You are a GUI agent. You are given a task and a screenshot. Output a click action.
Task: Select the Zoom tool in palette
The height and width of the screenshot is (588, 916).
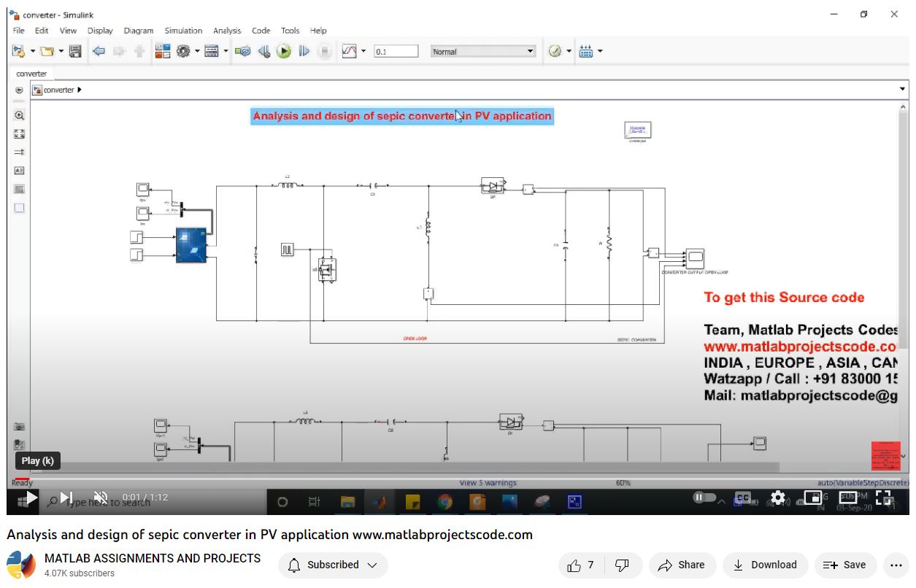point(20,115)
